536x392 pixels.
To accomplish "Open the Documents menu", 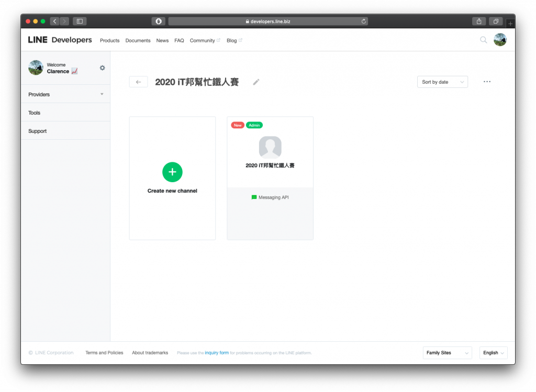I will 138,40.
